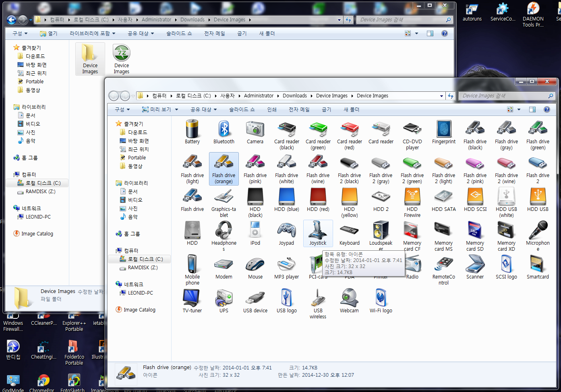Select the Smartcard icon file

tap(538, 267)
